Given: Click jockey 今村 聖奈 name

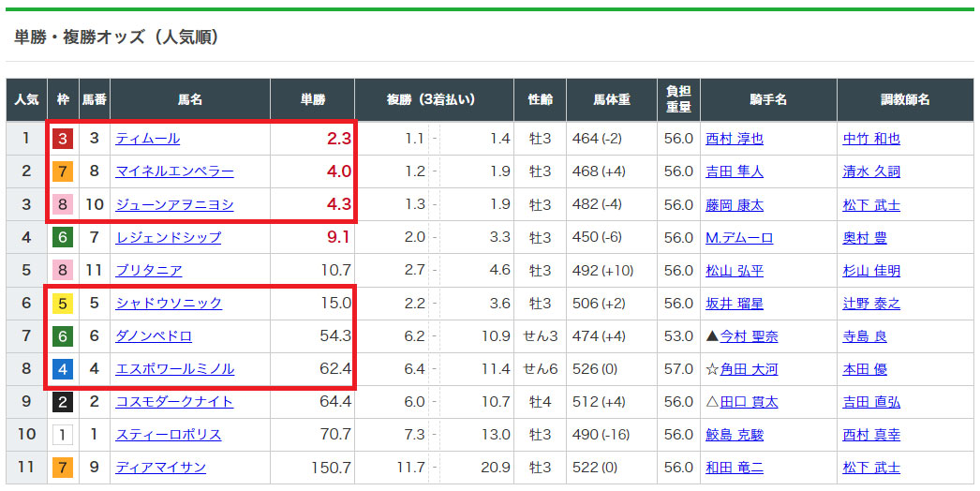Looking at the screenshot, I should 748,336.
